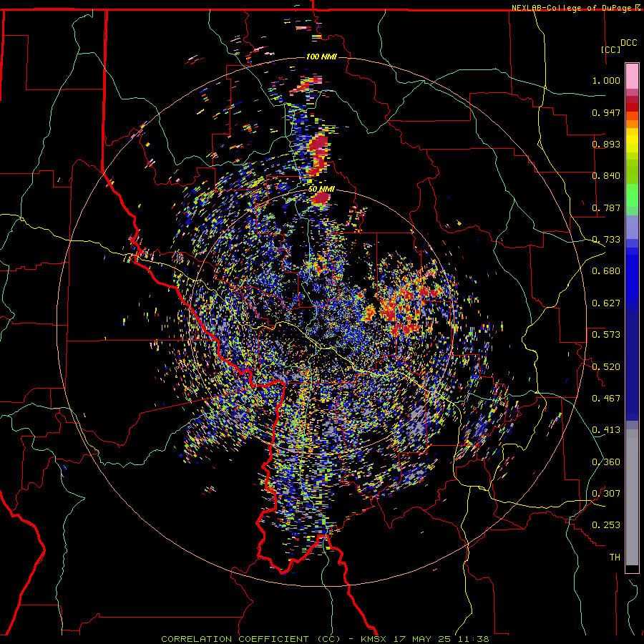Click the 0.520 legend value

[x=606, y=367]
